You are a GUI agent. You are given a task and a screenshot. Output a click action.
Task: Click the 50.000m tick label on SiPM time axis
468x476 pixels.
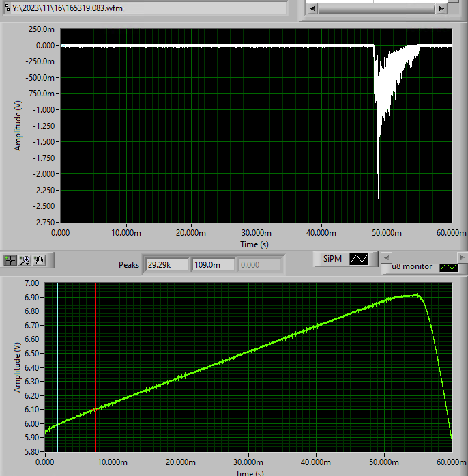pyautogui.click(x=387, y=233)
